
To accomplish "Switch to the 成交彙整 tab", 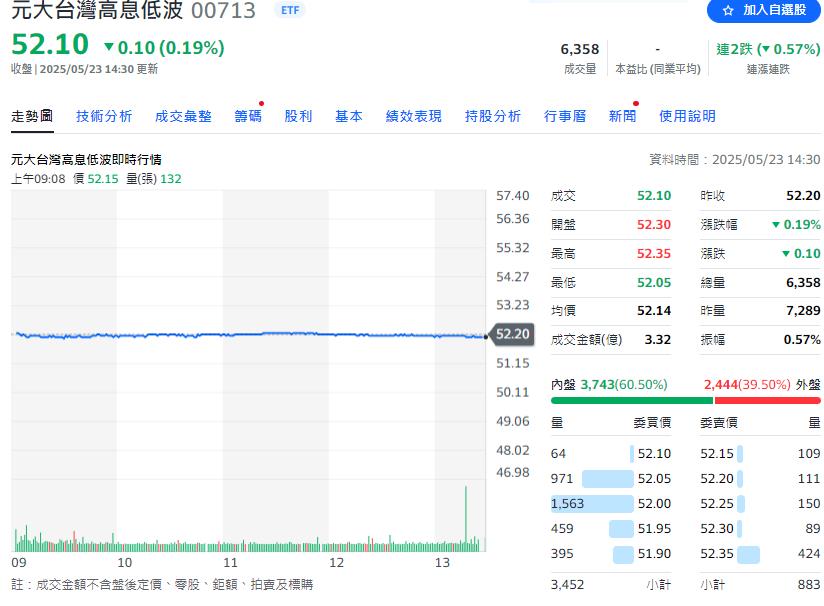I will point(183,116).
